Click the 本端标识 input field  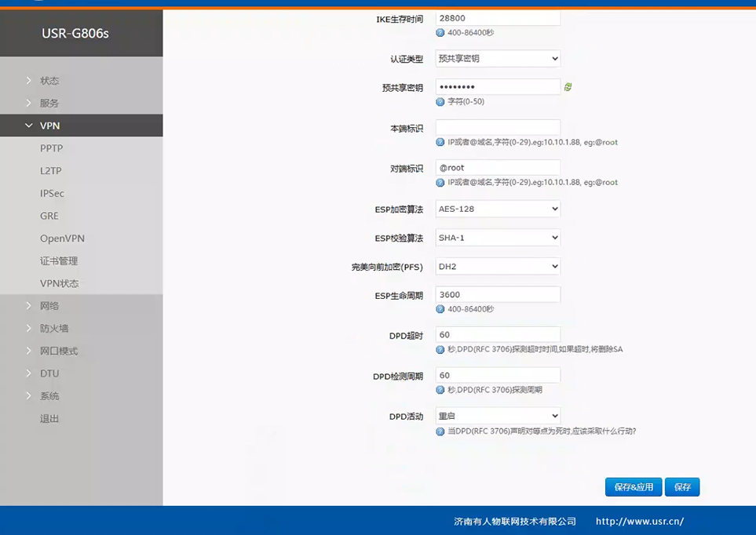tap(498, 127)
